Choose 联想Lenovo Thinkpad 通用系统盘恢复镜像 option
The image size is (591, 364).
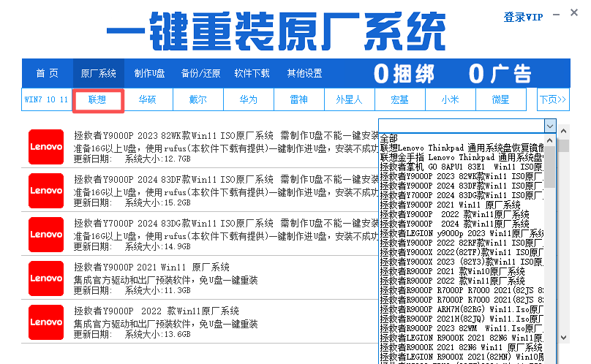click(462, 148)
